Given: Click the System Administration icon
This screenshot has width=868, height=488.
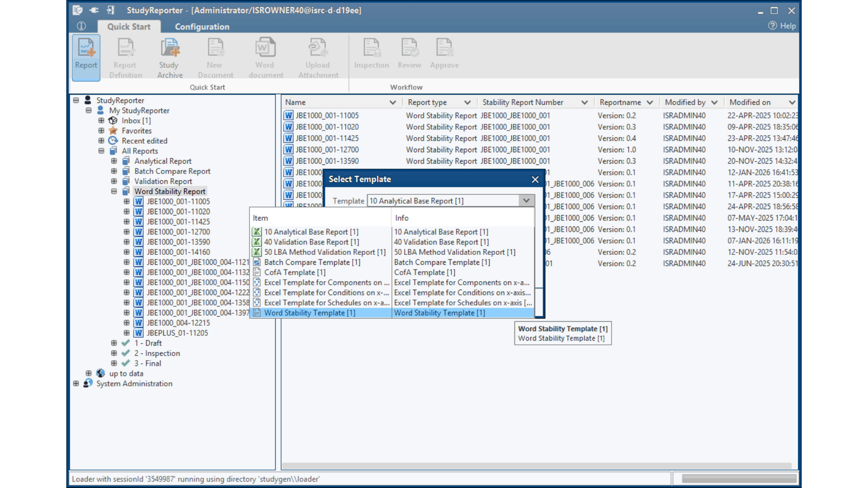Looking at the screenshot, I should (x=88, y=383).
